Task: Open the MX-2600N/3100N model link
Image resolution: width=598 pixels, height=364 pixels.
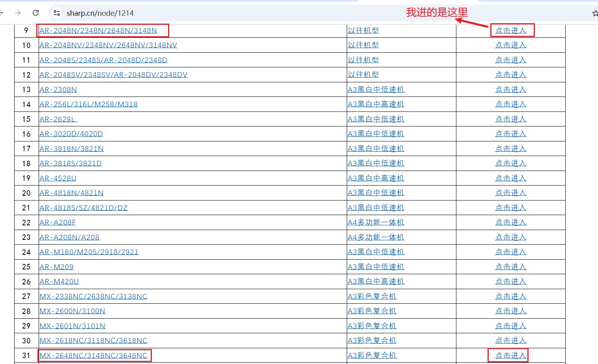Action: point(72,311)
